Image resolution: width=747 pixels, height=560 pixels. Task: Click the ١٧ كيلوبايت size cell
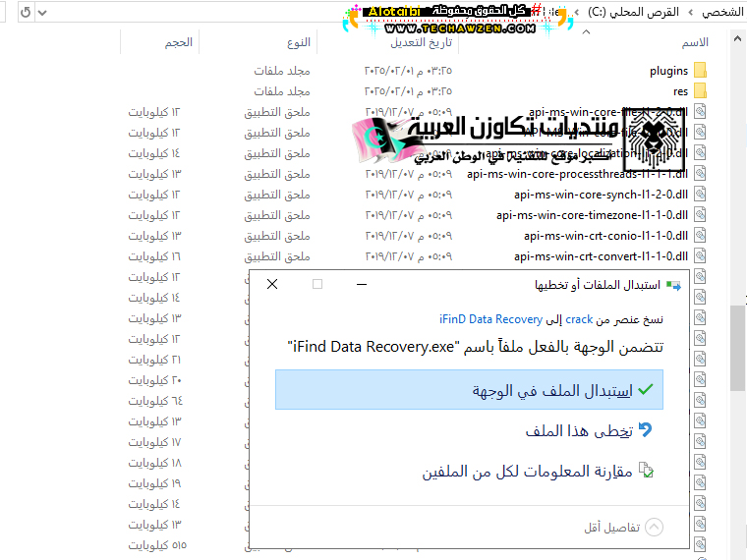(x=154, y=442)
